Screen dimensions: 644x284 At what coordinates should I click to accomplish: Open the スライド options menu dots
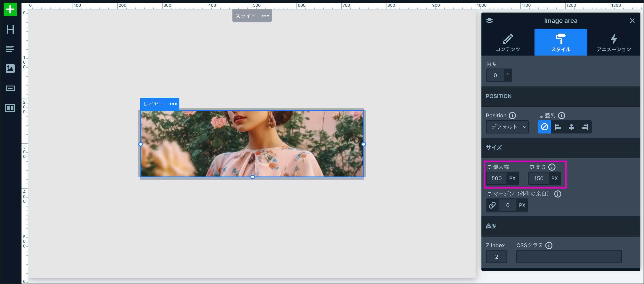tap(265, 16)
